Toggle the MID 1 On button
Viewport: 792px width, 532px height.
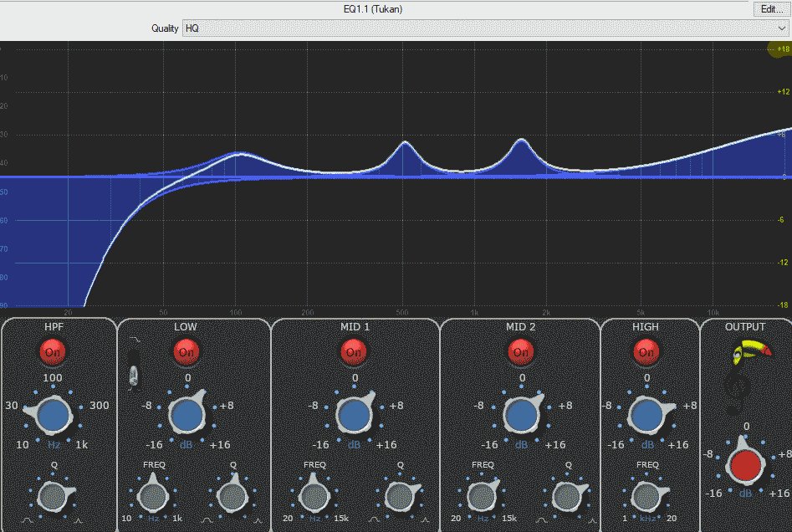coord(354,352)
